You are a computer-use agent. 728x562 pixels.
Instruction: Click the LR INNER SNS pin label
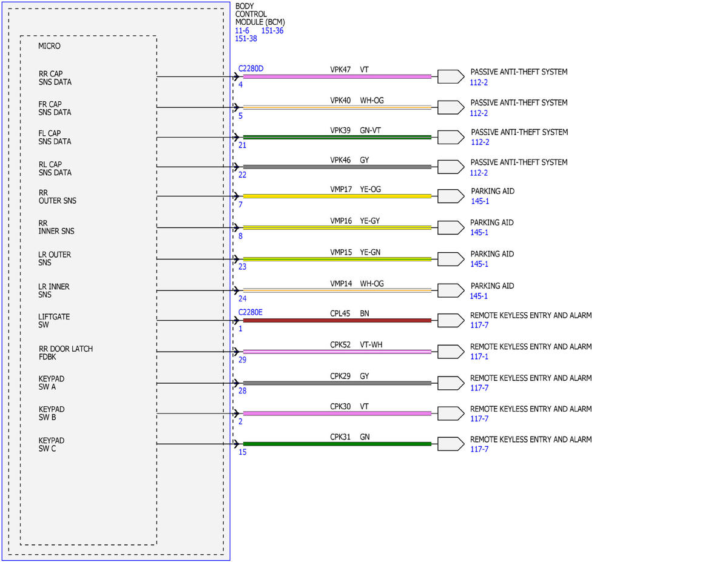click(x=54, y=290)
